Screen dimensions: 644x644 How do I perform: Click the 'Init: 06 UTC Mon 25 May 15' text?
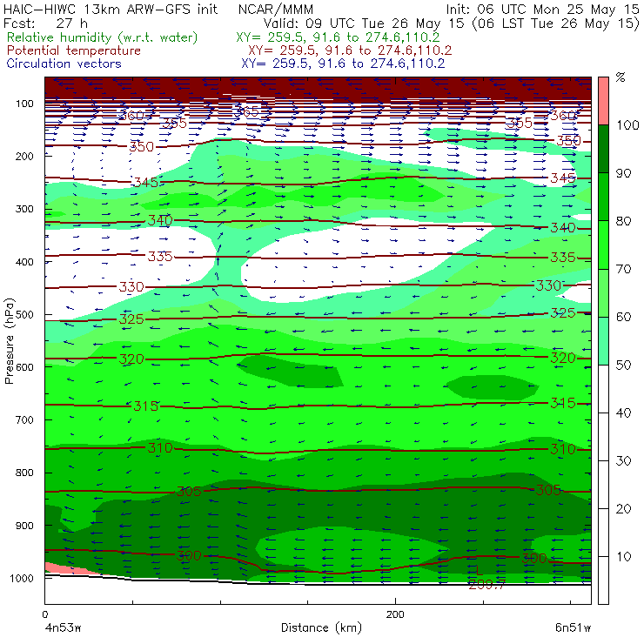pyautogui.click(x=542, y=10)
